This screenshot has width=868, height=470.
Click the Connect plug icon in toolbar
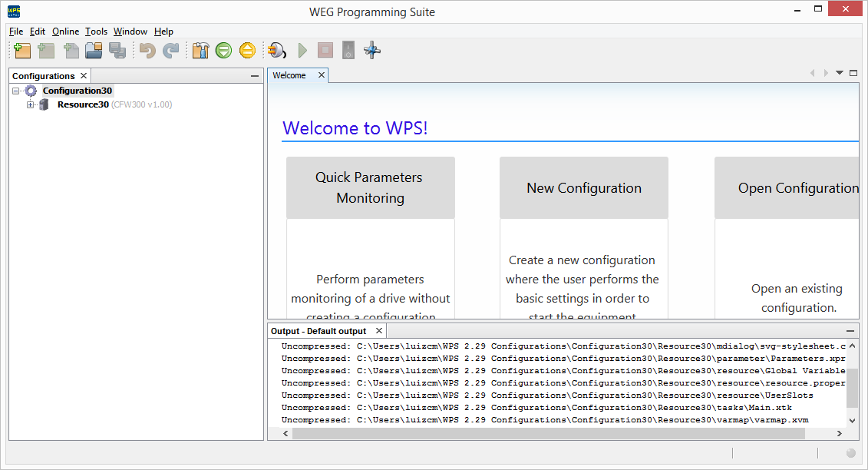tap(276, 50)
